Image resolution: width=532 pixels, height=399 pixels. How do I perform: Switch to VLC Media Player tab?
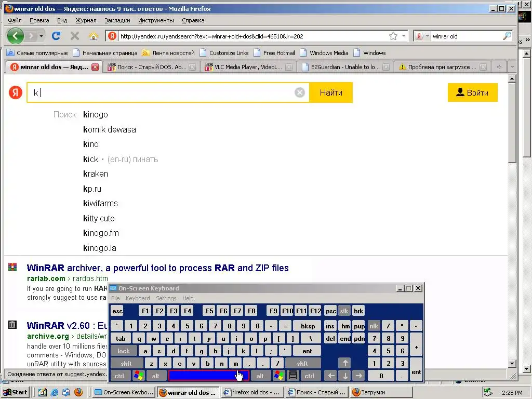point(248,67)
